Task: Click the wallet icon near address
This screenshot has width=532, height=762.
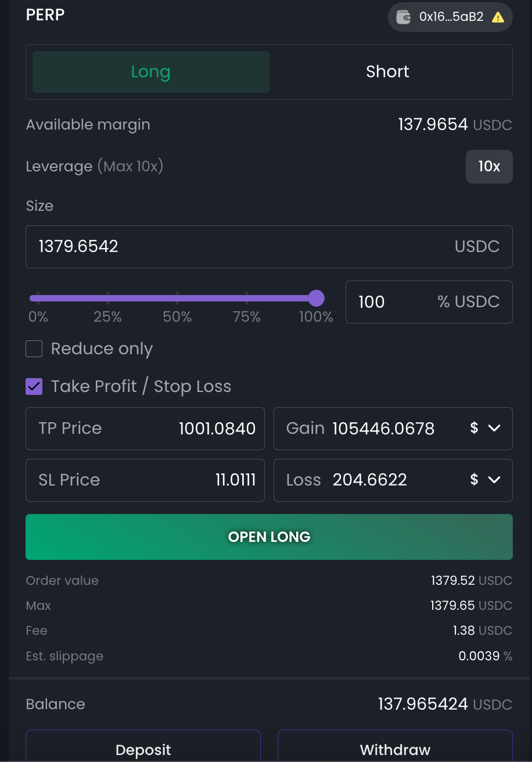Action: (x=404, y=17)
